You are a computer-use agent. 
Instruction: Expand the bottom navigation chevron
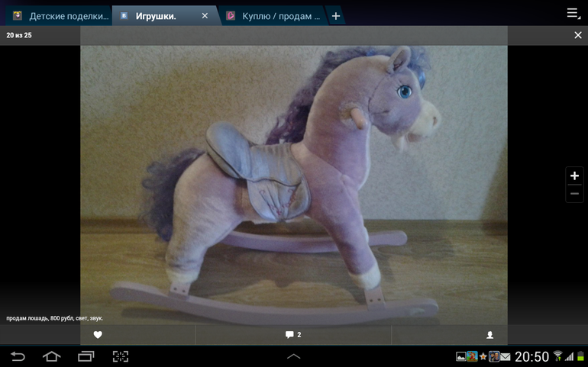point(294,356)
